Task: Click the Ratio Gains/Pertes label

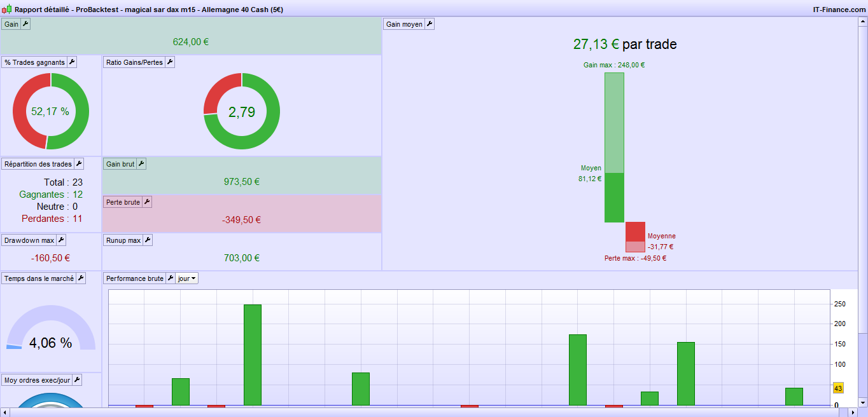Action: pyautogui.click(x=134, y=62)
